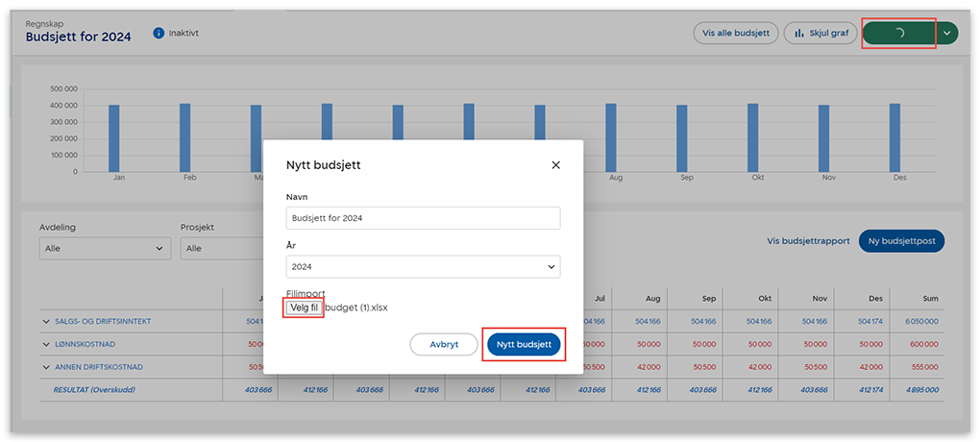Open the Avdeling dropdown

105,248
